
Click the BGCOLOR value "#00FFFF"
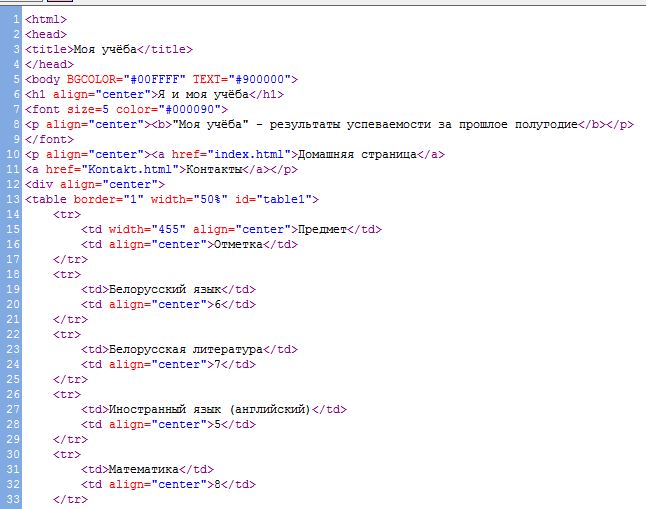123,79
